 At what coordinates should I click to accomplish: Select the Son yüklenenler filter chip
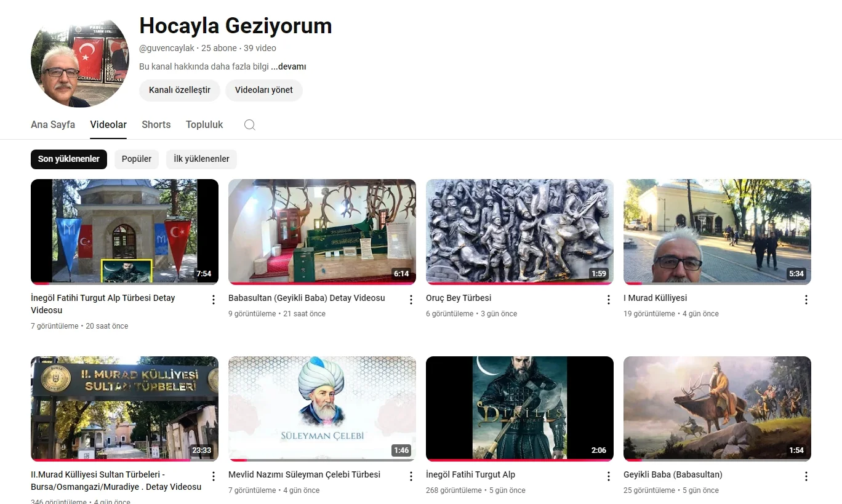pyautogui.click(x=69, y=159)
